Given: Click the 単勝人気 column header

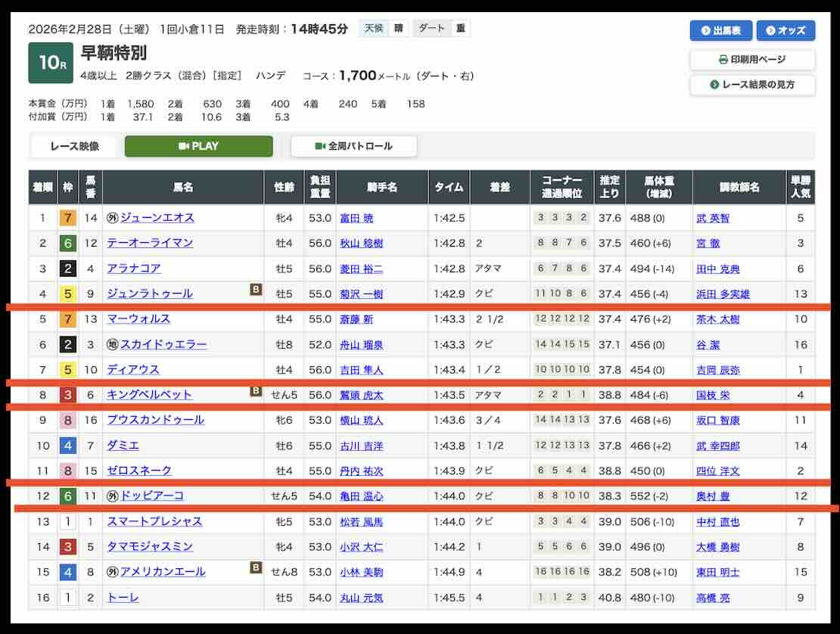Looking at the screenshot, I should 800,187.
